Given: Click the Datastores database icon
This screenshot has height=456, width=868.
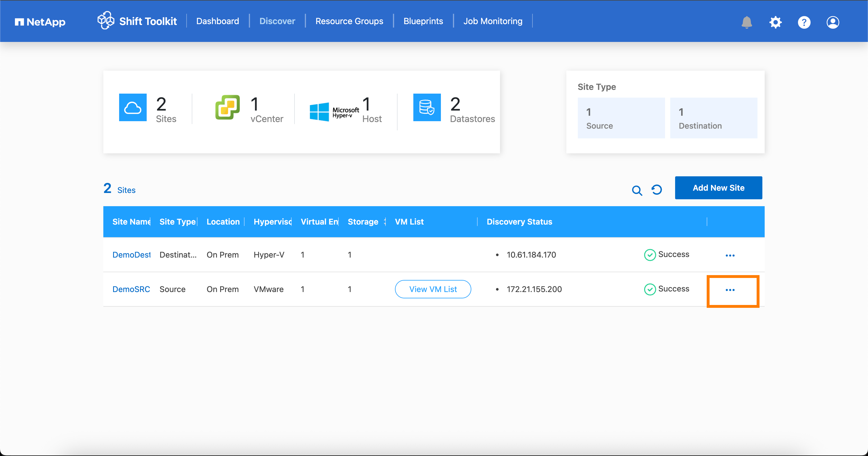Looking at the screenshot, I should (427, 107).
